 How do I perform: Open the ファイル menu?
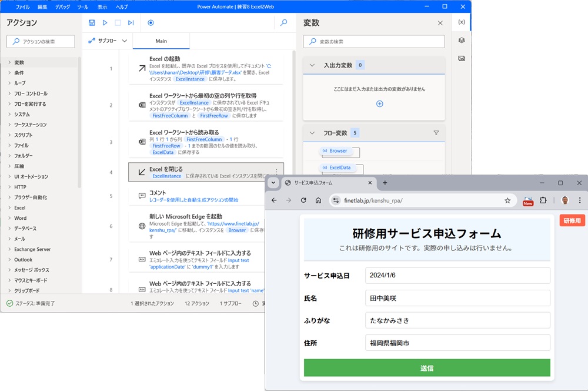pyautogui.click(x=22, y=6)
